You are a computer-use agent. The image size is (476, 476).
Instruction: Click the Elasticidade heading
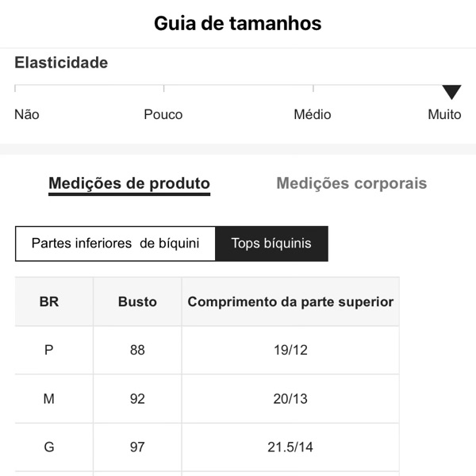[x=61, y=63]
